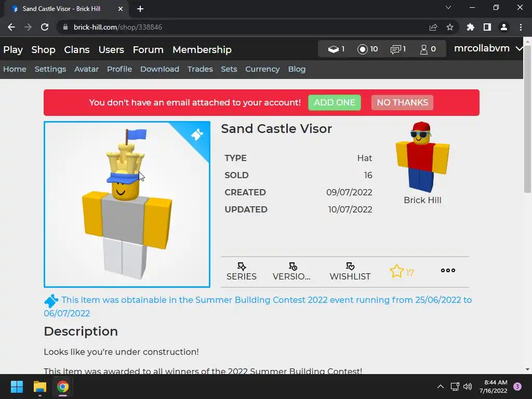Open friend requests counter showing 0
Image resolution: width=532 pixels, height=399 pixels.
pos(428,49)
